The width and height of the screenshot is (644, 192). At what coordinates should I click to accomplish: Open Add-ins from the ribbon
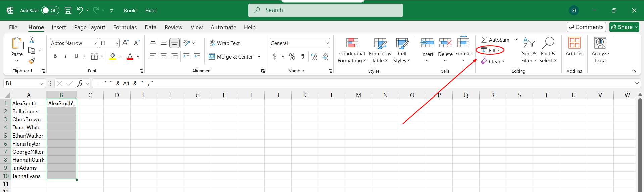click(x=574, y=47)
